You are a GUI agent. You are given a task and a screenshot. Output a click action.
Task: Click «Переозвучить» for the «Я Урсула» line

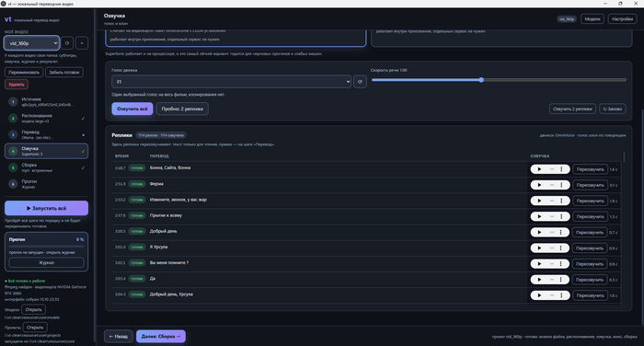591,248
